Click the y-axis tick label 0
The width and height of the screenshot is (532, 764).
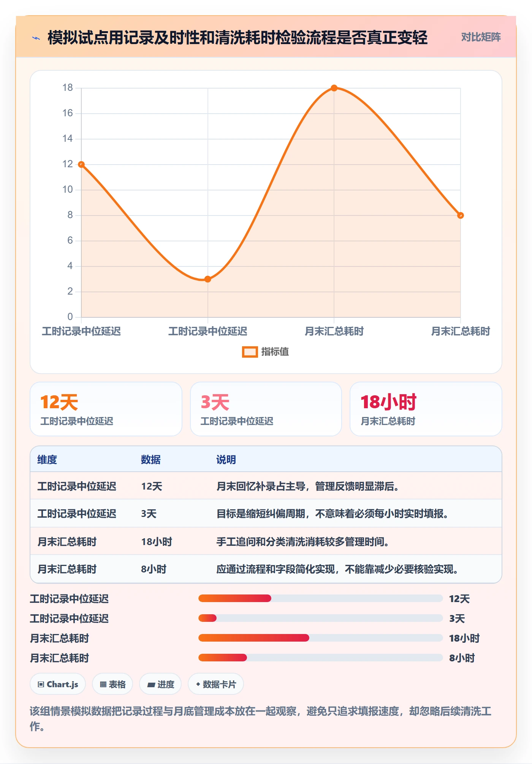(x=70, y=317)
